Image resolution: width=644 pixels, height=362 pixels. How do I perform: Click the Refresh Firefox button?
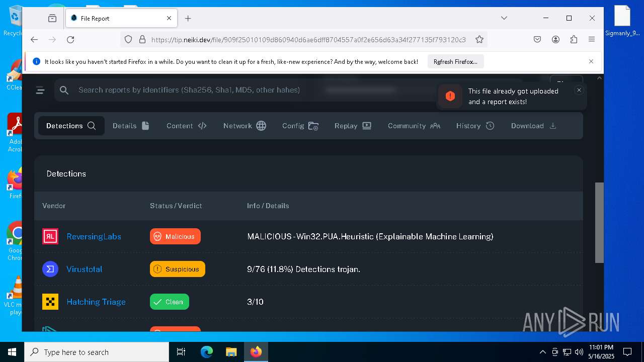click(x=455, y=62)
